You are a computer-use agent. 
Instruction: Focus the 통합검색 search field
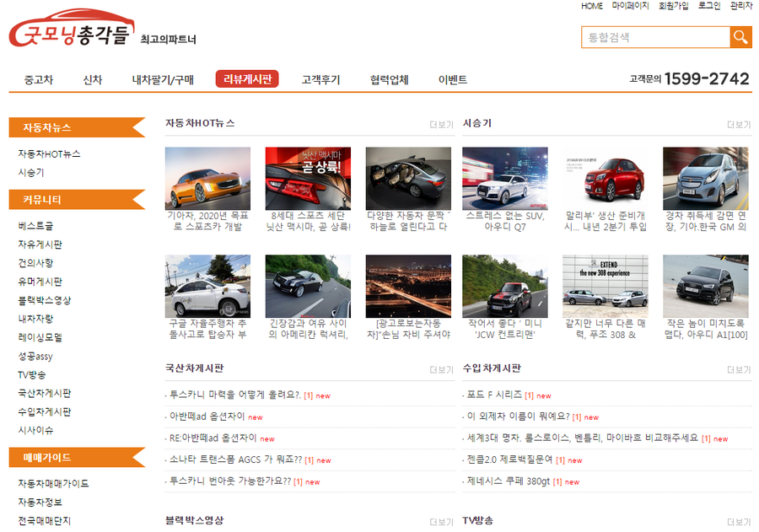[x=656, y=37]
